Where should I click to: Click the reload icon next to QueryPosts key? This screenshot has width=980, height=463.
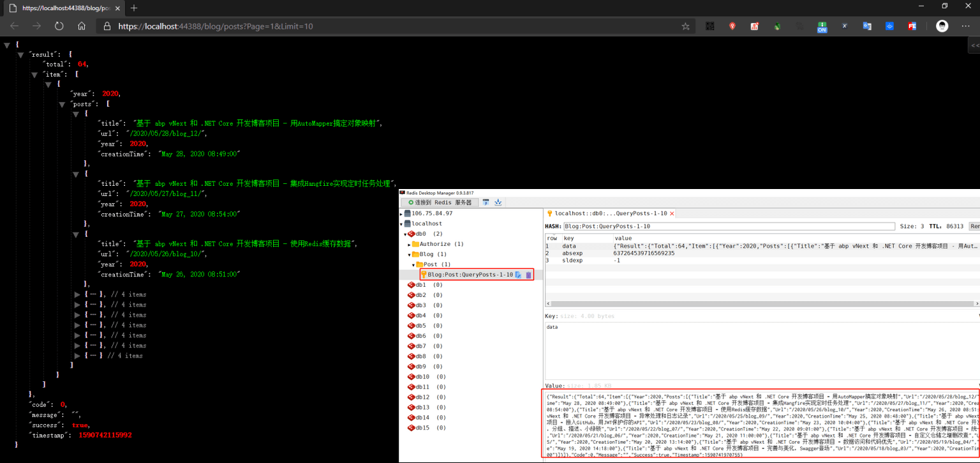click(519, 275)
